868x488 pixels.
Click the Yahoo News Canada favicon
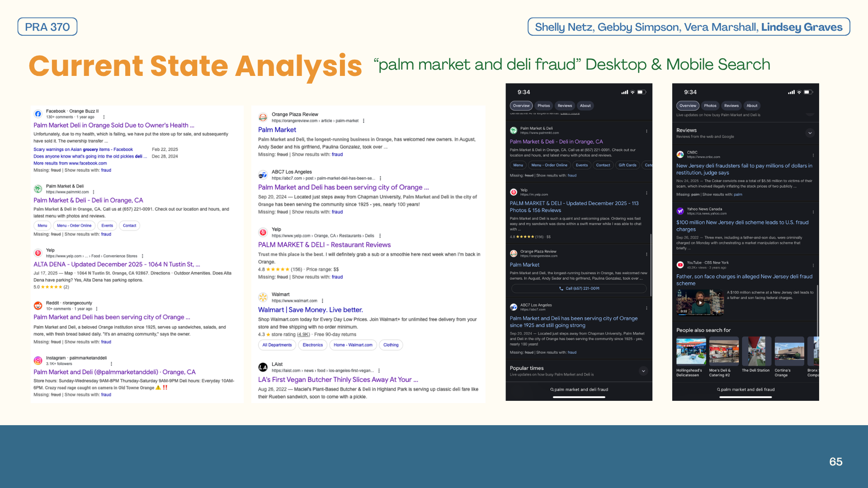click(680, 211)
